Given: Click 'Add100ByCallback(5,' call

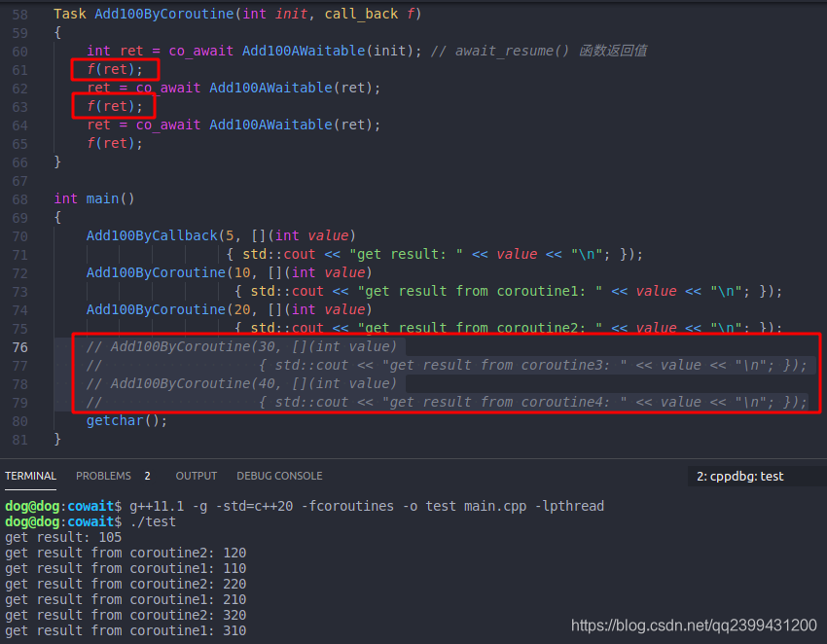Looking at the screenshot, I should coord(163,235).
